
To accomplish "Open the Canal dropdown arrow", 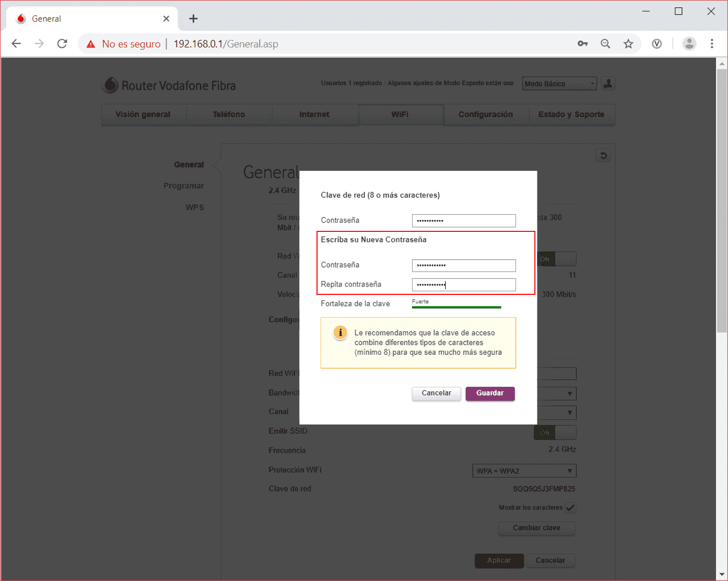I will coord(569,413).
